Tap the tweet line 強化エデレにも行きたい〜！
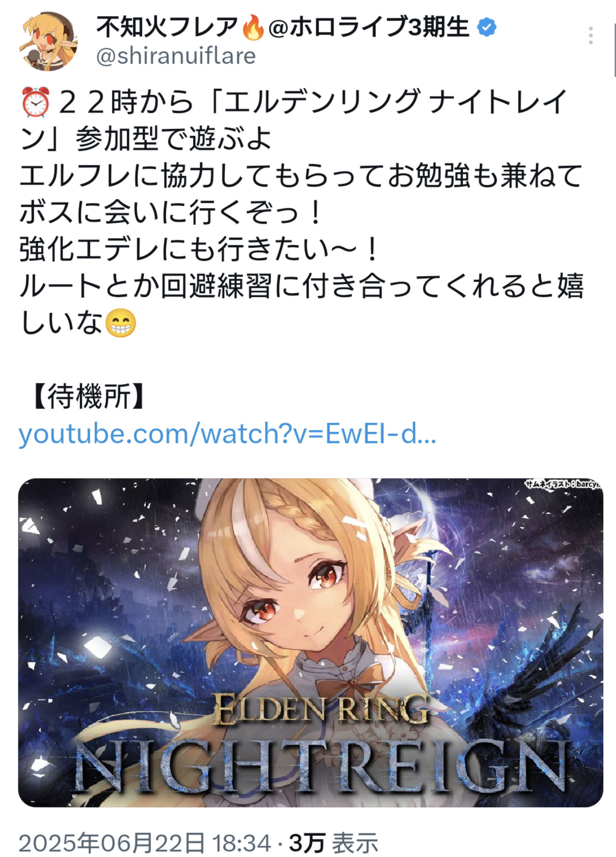 [x=199, y=250]
